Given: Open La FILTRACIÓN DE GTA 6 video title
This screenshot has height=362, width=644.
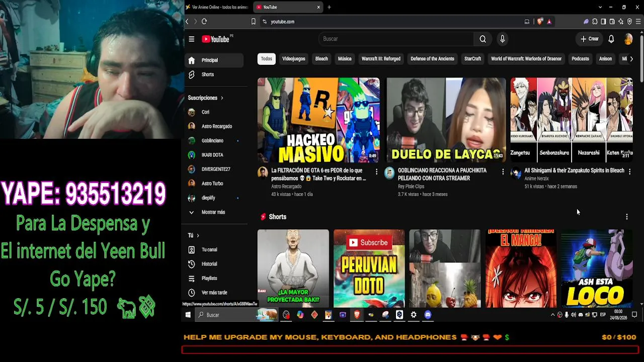Looking at the screenshot, I should point(318,174).
